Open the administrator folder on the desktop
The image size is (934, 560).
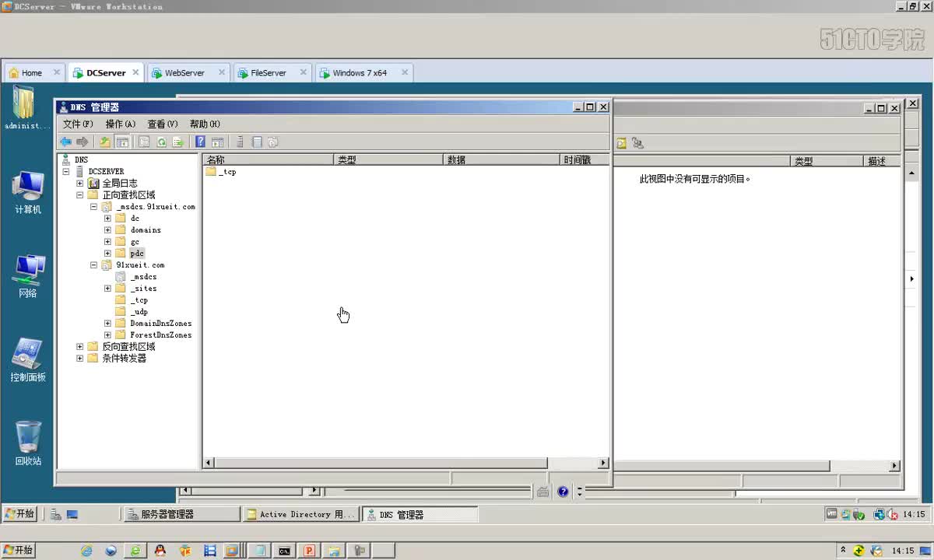(26, 108)
